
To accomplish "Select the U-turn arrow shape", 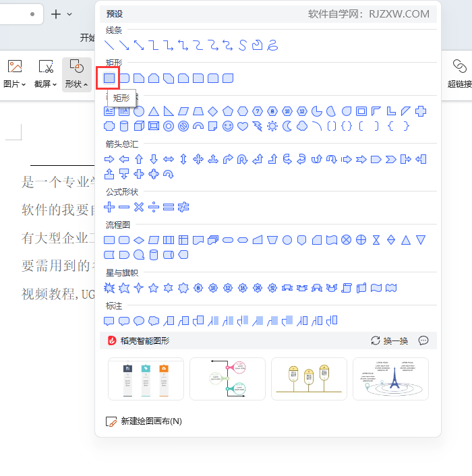I will point(243,159).
